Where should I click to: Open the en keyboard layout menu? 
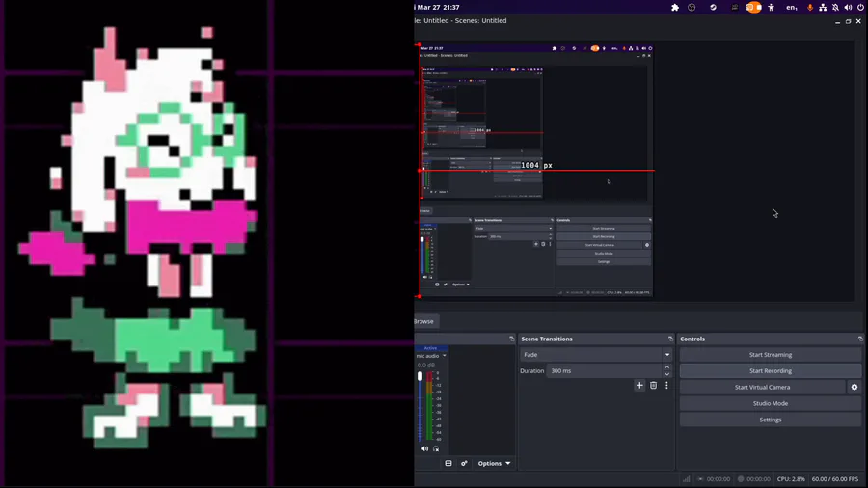[792, 7]
